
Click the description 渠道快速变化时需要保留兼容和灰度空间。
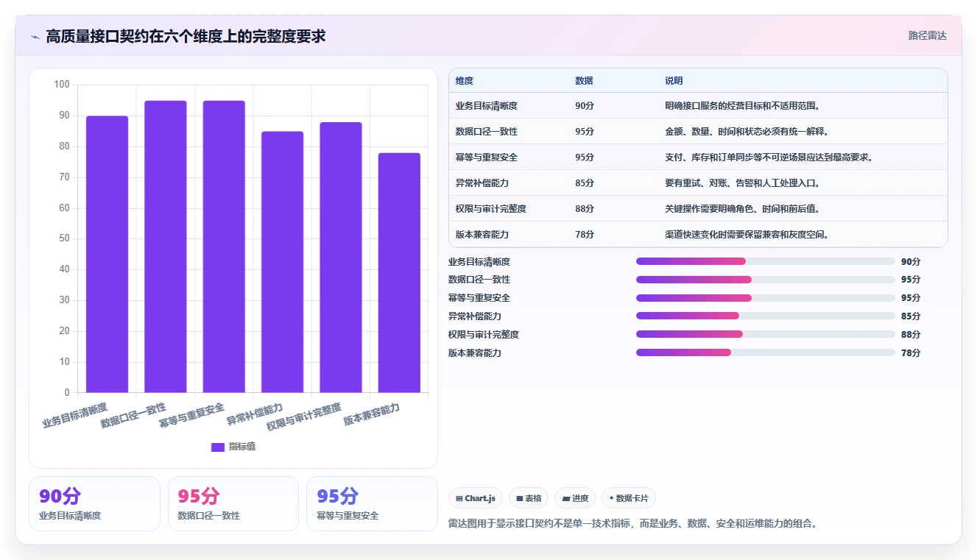(747, 235)
